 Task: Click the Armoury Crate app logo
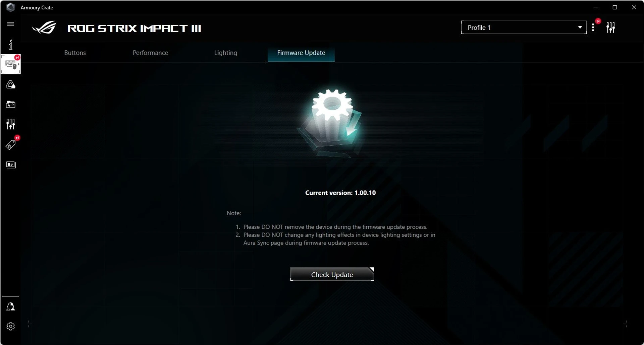(11, 7)
